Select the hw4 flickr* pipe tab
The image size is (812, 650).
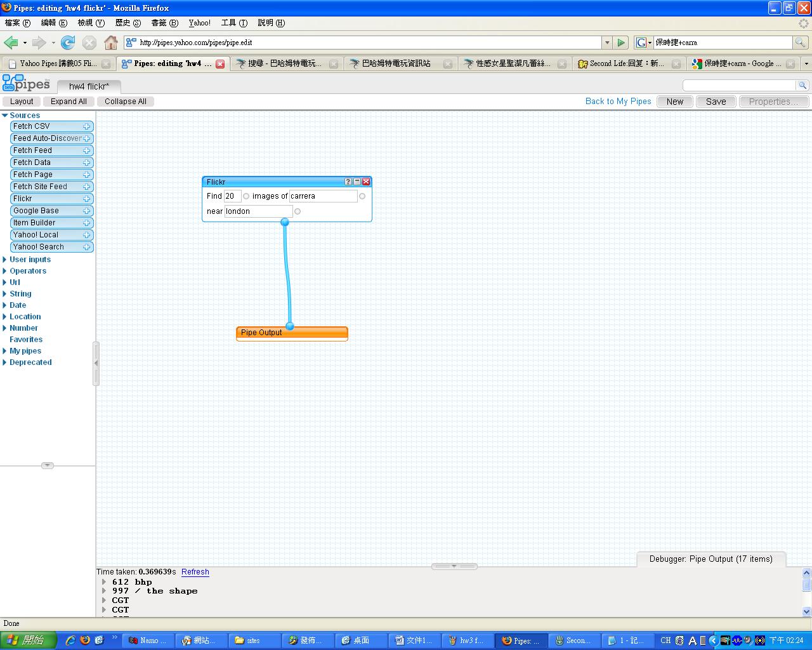pyautogui.click(x=89, y=86)
